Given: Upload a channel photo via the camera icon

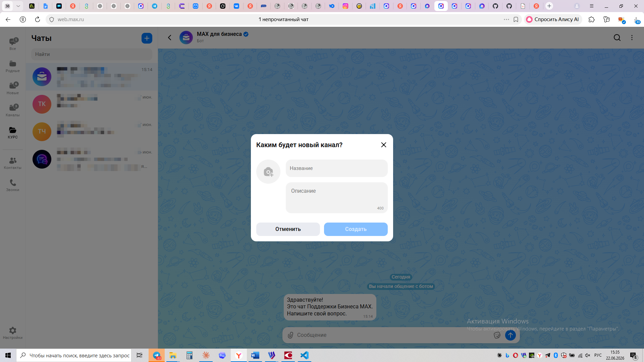Looking at the screenshot, I should pyautogui.click(x=268, y=172).
